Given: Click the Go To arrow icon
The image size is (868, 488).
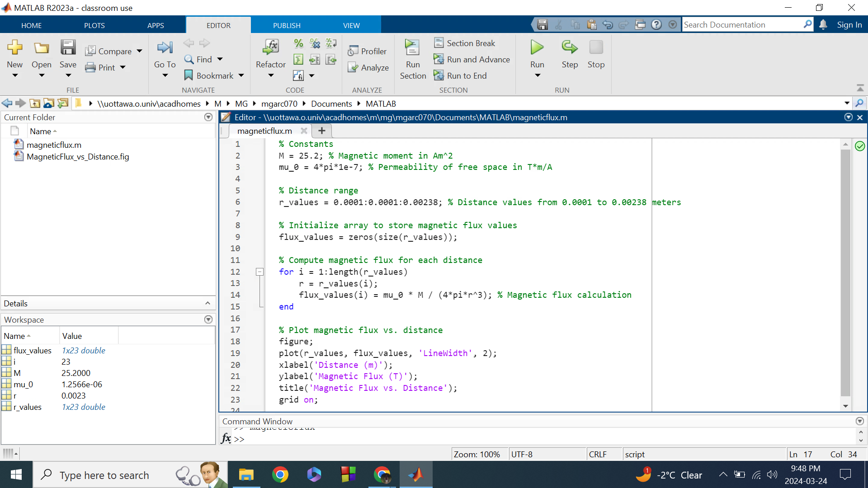Looking at the screenshot, I should 165,47.
